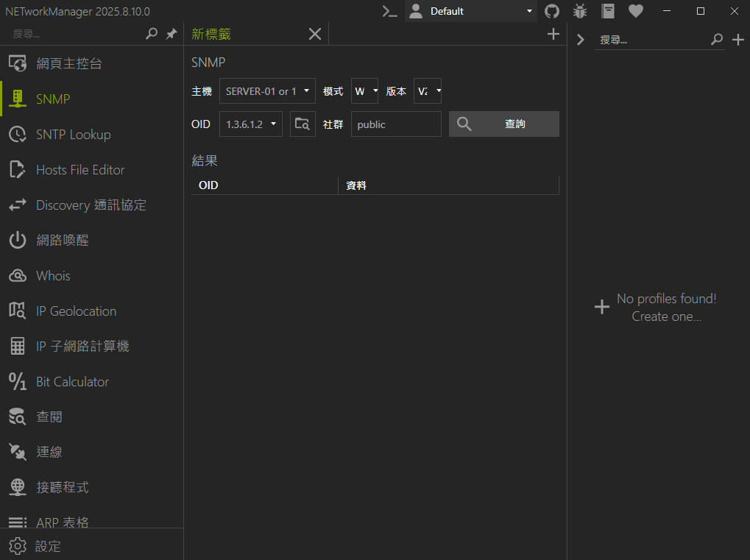The width and height of the screenshot is (750, 560).
Task: Open the host SERVER-01 dropdown
Action: tap(267, 91)
